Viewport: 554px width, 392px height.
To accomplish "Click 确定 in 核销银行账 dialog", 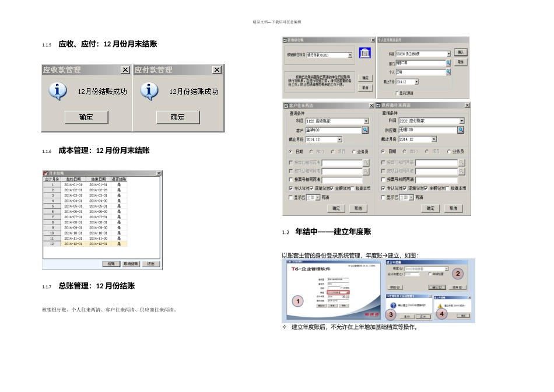I will (x=365, y=78).
